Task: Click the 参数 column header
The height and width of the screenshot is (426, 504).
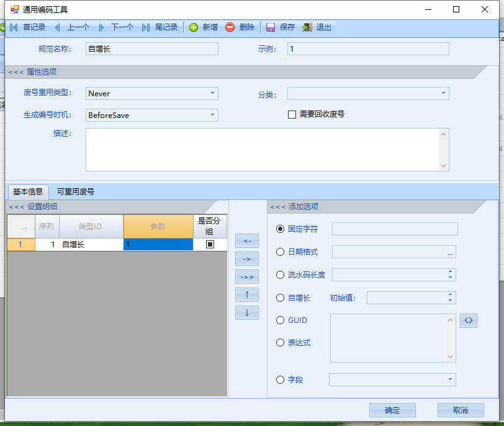Action: point(158,227)
